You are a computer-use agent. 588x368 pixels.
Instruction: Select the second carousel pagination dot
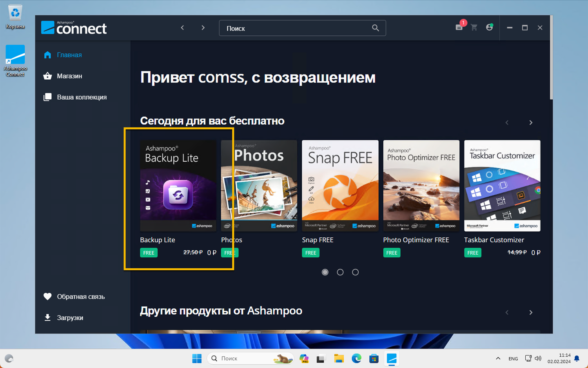click(340, 272)
